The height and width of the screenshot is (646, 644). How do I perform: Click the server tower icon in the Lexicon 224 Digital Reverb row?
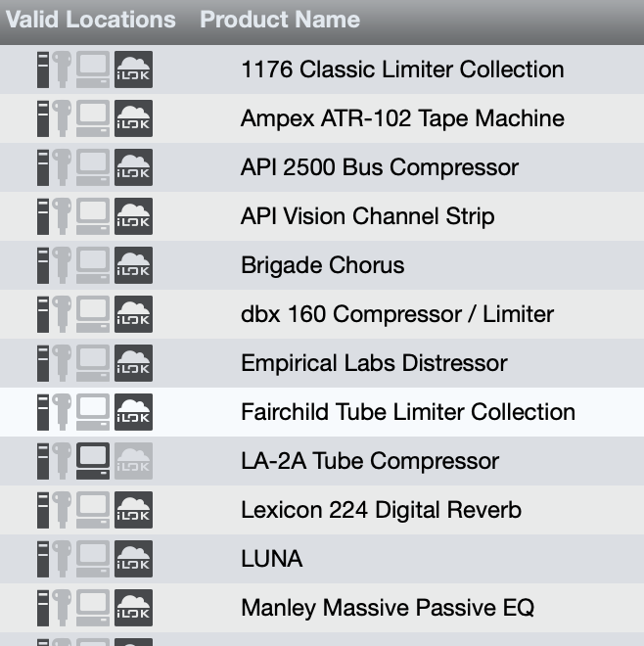point(43,510)
